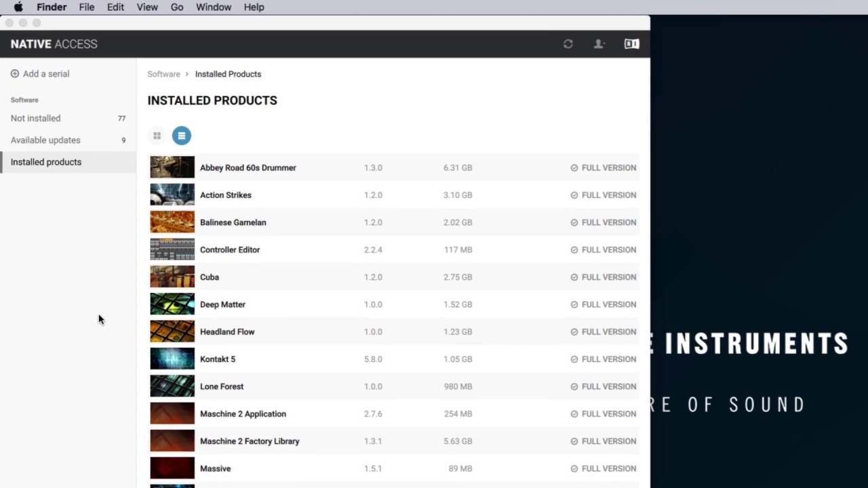Click version 5.8.0 of Kontakt 5

tap(373, 359)
